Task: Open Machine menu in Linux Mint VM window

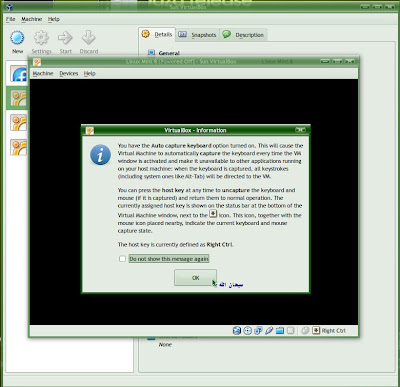Action: pyautogui.click(x=43, y=73)
